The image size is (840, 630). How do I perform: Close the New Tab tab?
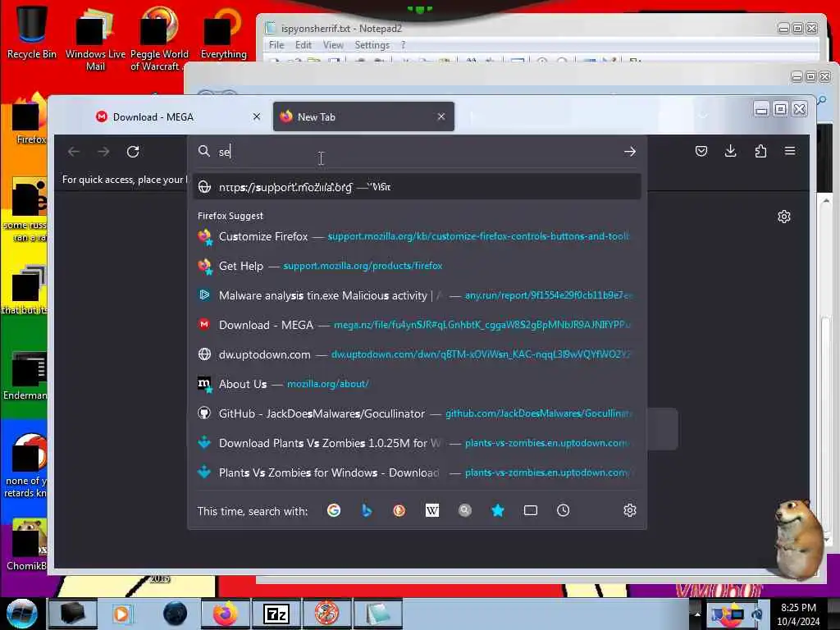441,116
